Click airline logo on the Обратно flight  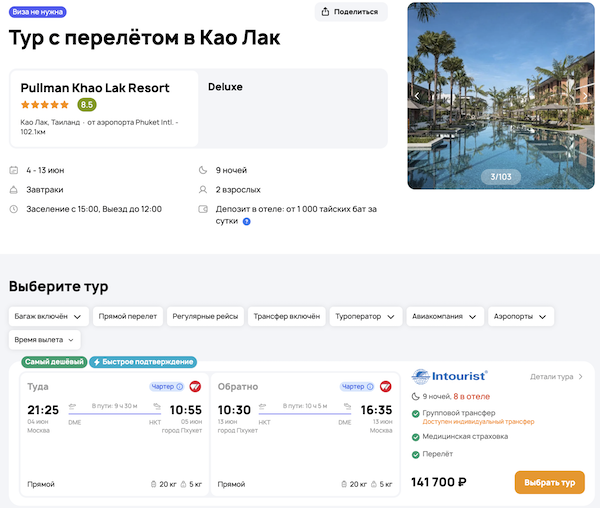pyautogui.click(x=385, y=386)
